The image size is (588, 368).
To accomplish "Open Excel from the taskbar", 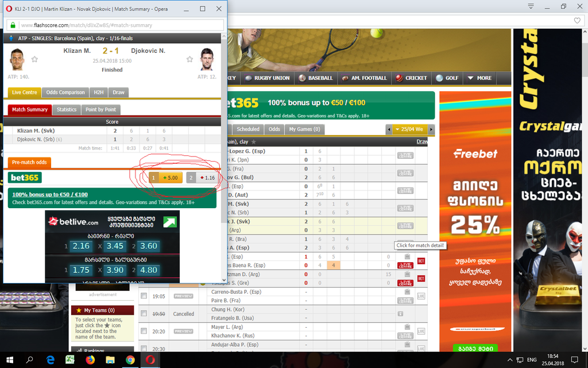I will [69, 360].
